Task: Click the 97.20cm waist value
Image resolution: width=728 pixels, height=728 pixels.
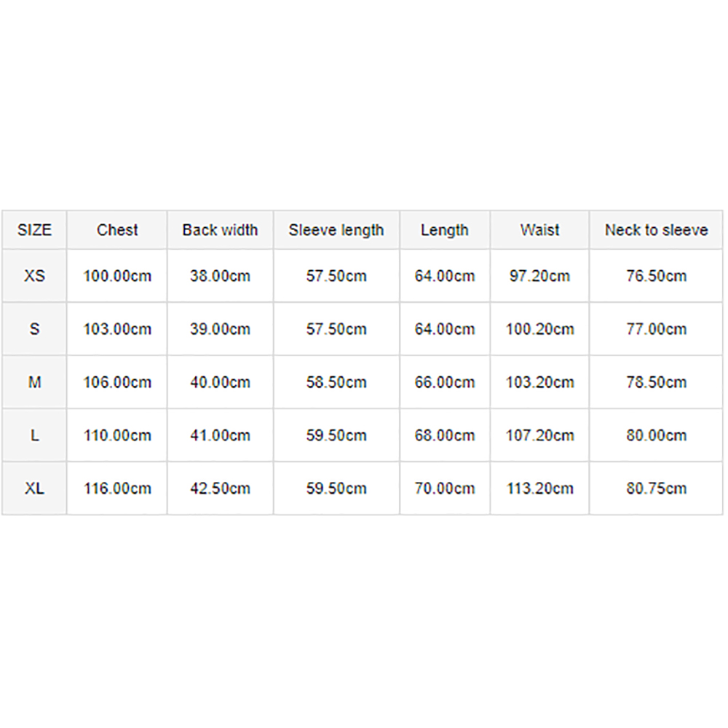Action: [x=539, y=276]
